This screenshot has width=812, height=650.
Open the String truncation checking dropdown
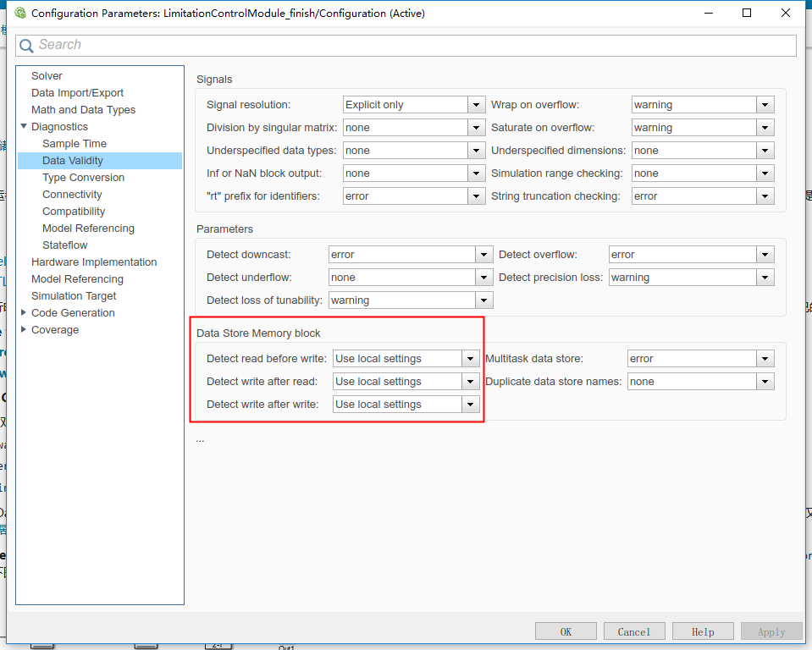pyautogui.click(x=764, y=196)
